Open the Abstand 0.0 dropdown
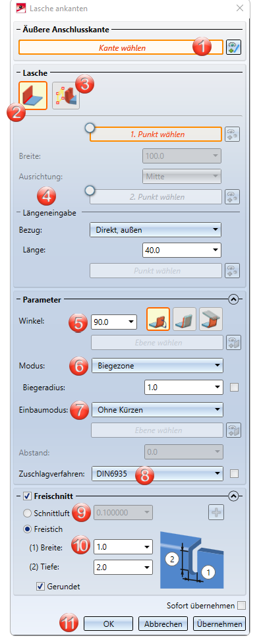The image size is (259, 644). (x=184, y=452)
